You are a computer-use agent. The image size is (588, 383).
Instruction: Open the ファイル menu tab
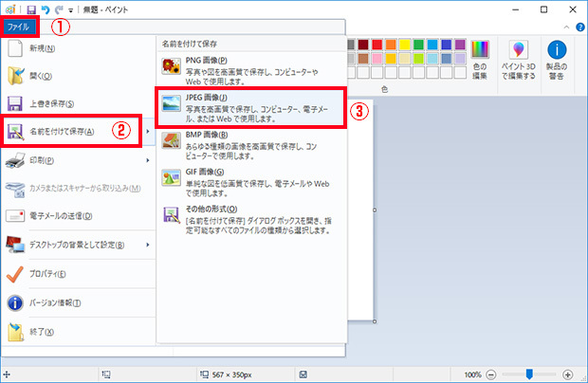coord(18,28)
